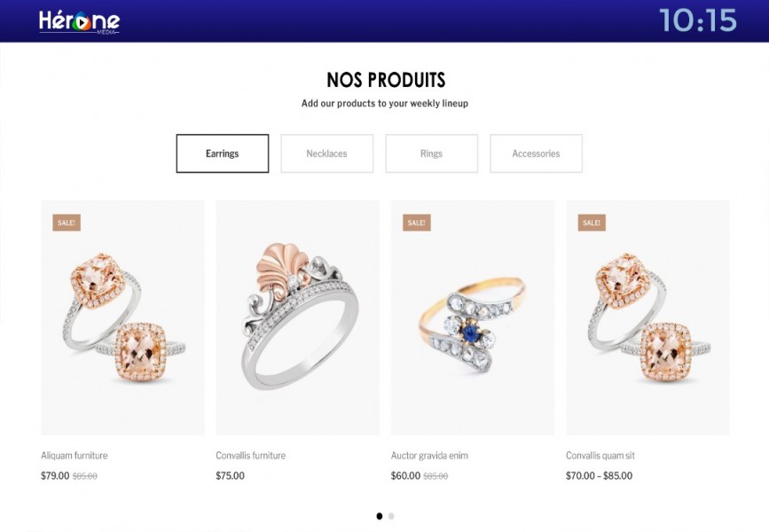Show the Accessories category tab

coord(536,153)
